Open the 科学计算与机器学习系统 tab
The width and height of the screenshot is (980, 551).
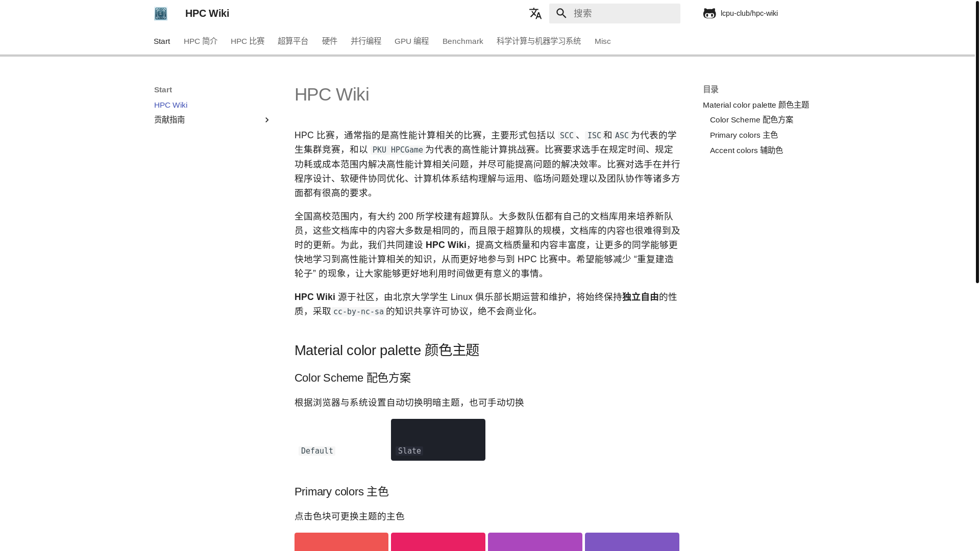pos(539,41)
